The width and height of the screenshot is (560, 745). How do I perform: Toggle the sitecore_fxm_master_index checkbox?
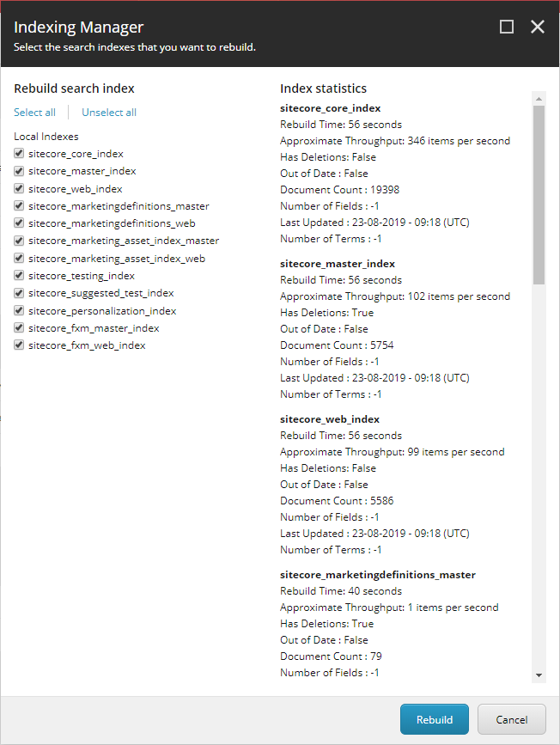pyautogui.click(x=19, y=328)
